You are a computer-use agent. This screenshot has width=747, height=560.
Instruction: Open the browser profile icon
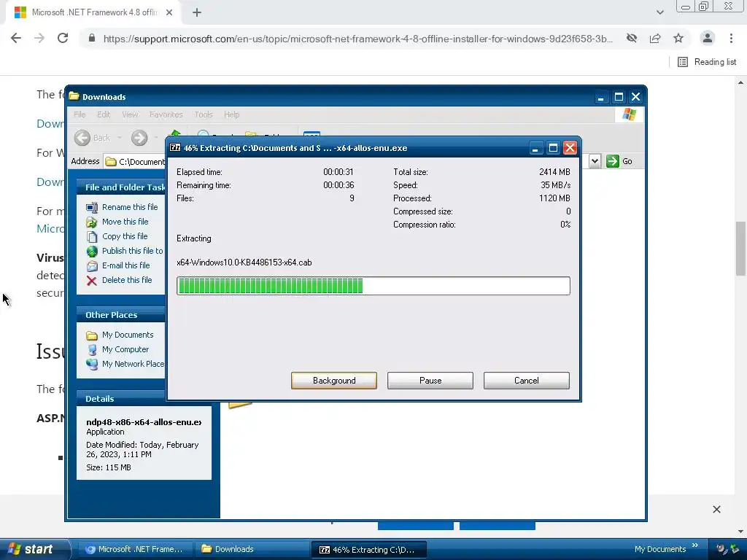(x=708, y=38)
